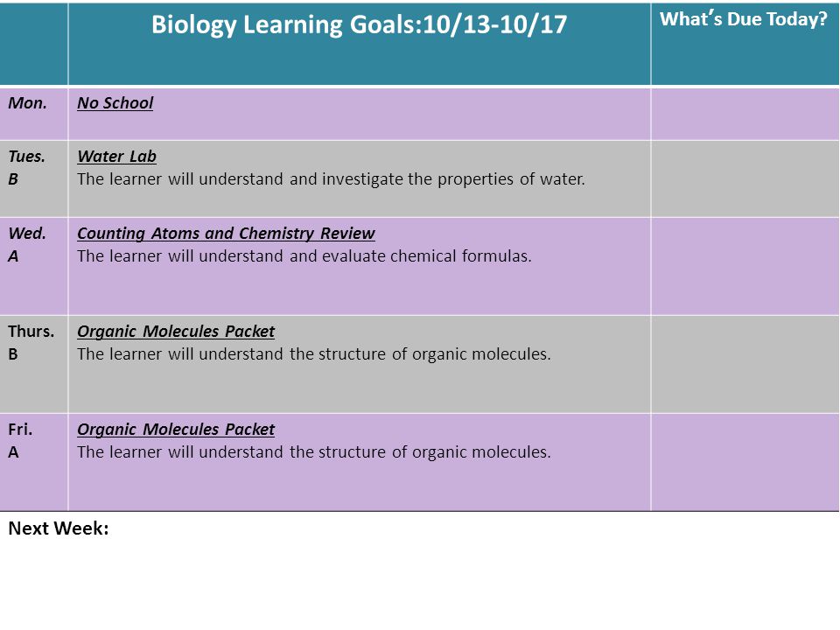Open Counting Atoms and Chemistry Review link
Image resolution: width=840 pixels, height=630 pixels.
click(226, 234)
